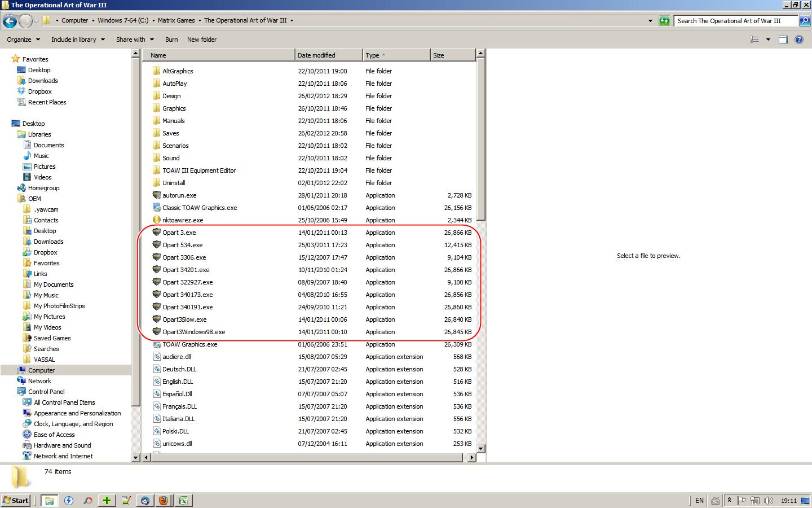Select the Scenarios folder icon
The height and width of the screenshot is (508, 812).
point(157,146)
